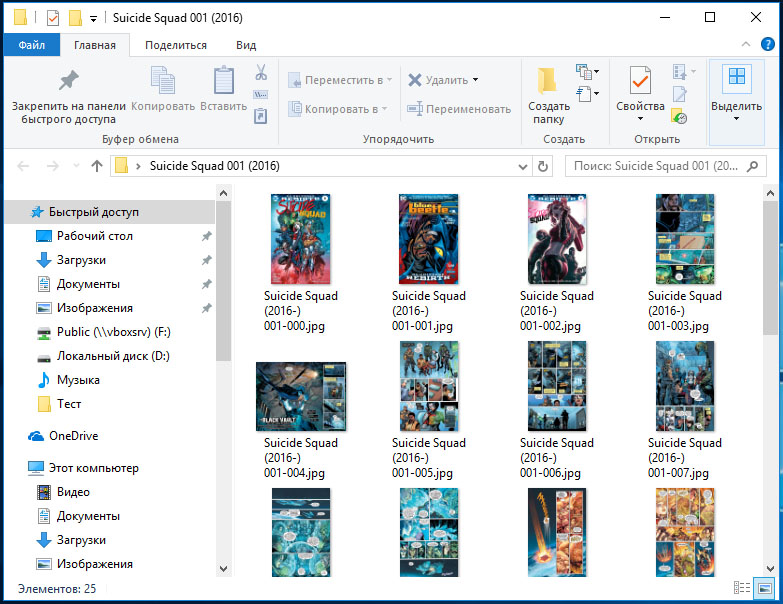The height and width of the screenshot is (604, 783).
Task: Click the Properties icon in title bar
Action: (52, 18)
